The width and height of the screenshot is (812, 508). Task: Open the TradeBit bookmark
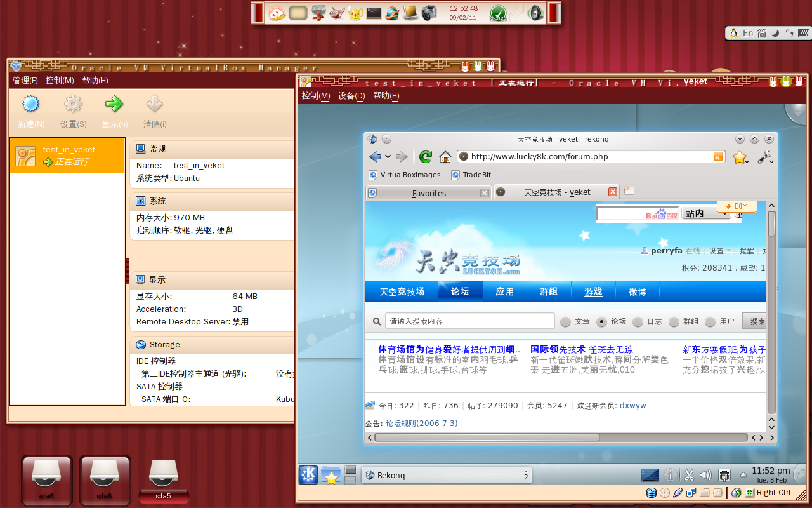tap(471, 175)
